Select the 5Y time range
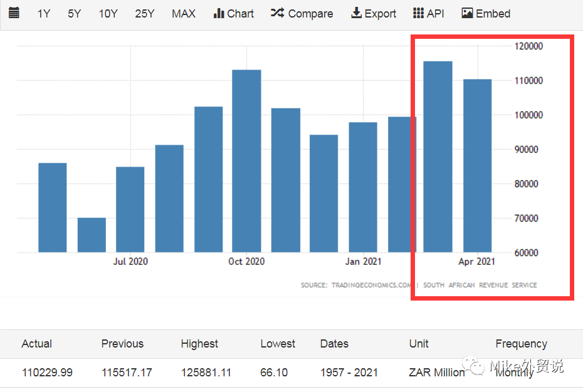 pyautogui.click(x=74, y=14)
